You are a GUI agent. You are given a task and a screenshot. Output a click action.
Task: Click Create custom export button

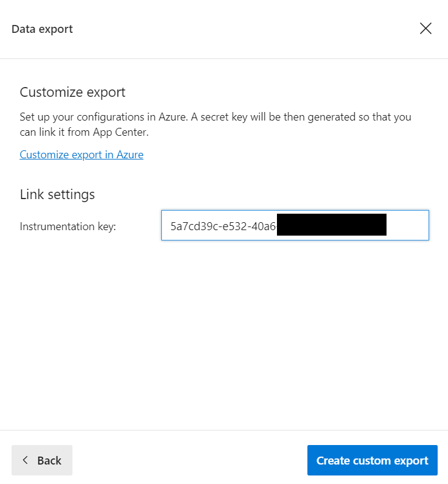pos(372,460)
